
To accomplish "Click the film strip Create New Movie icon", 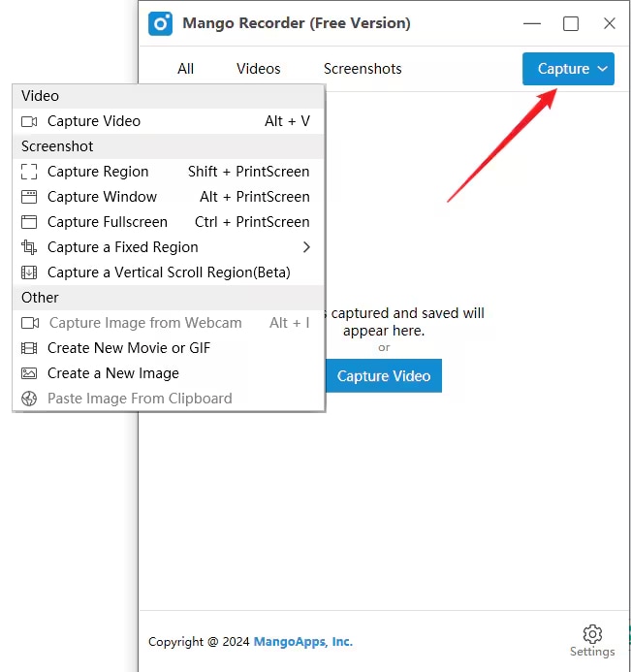I will point(29,348).
